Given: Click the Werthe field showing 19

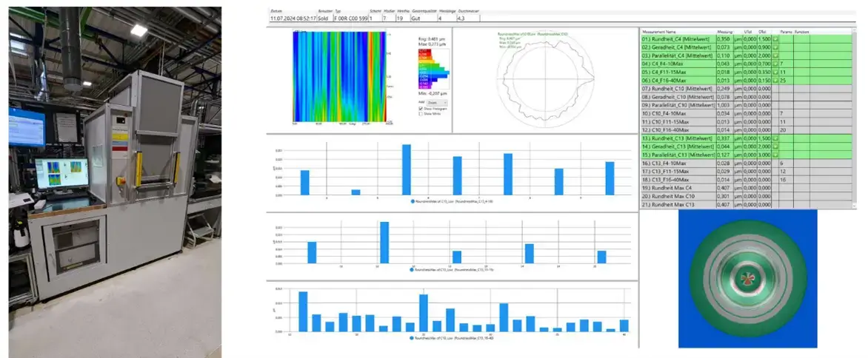Looking at the screenshot, I should tap(403, 18).
